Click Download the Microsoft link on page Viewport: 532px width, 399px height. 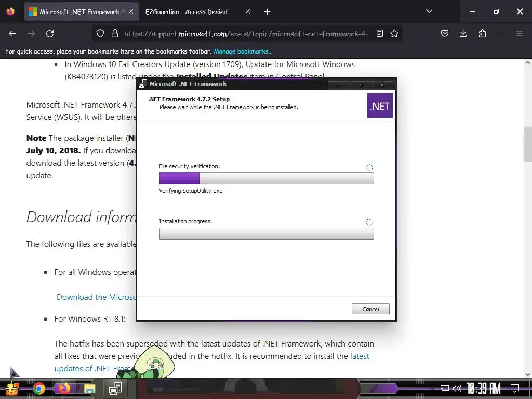click(x=96, y=297)
